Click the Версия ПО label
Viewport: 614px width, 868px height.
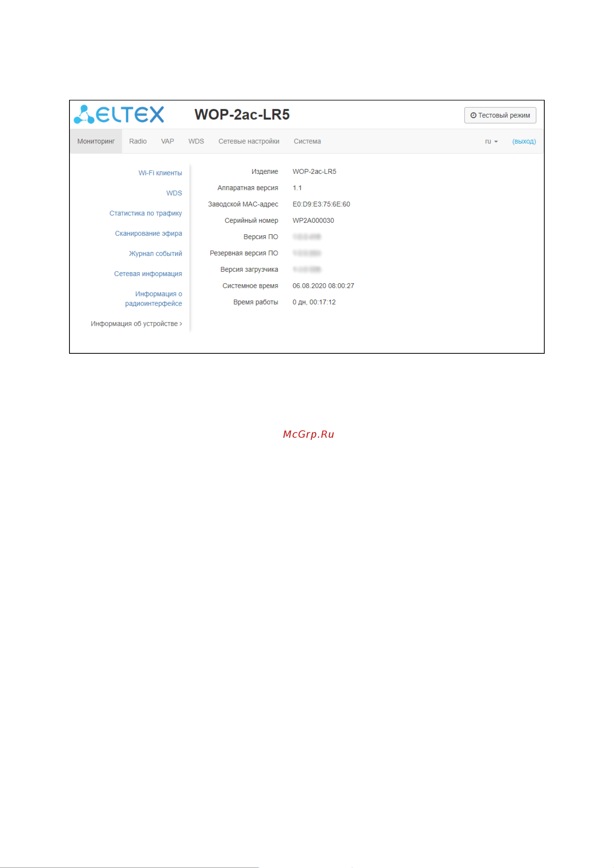click(x=261, y=237)
